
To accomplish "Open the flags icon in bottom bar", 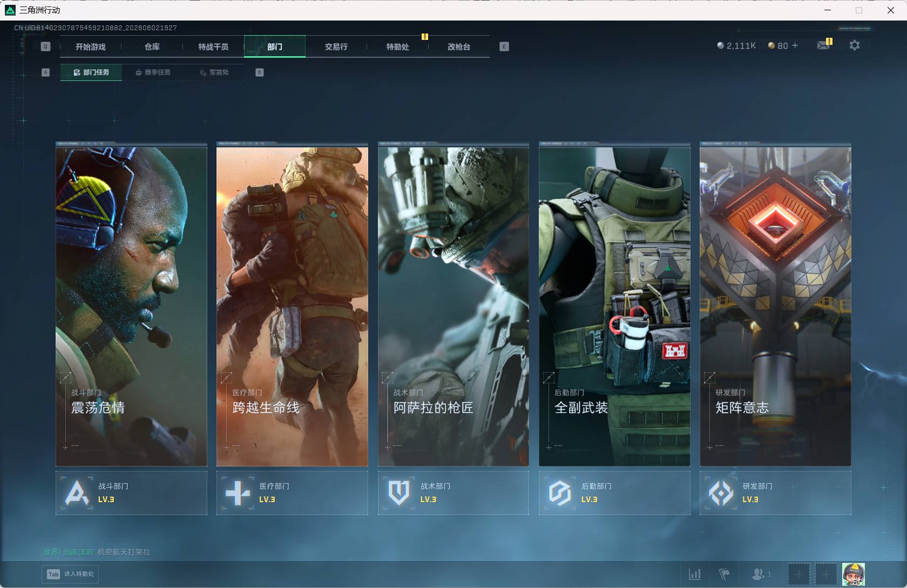I will [x=724, y=574].
